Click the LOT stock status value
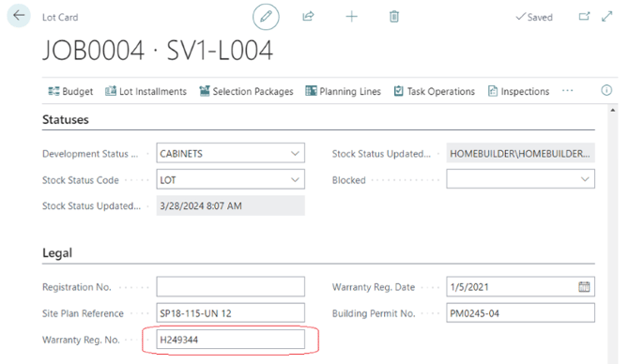 168,180
